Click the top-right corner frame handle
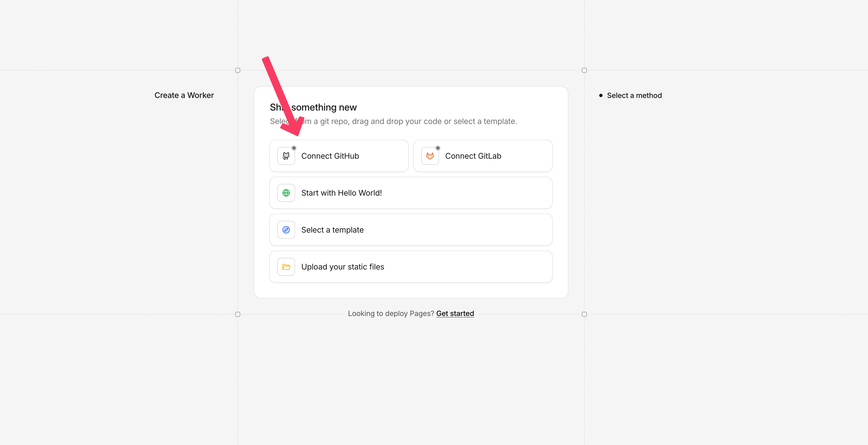Image resolution: width=868 pixels, height=445 pixels. 584,71
